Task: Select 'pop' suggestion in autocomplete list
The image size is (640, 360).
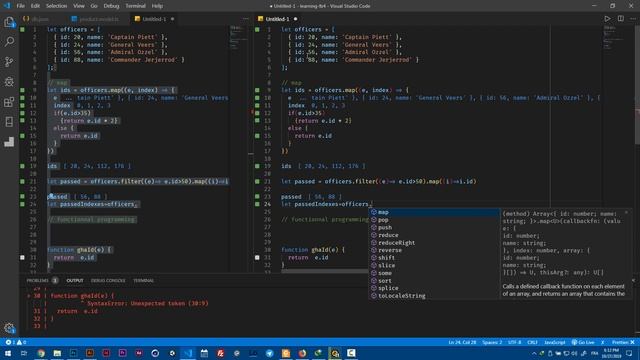Action: click(434, 220)
